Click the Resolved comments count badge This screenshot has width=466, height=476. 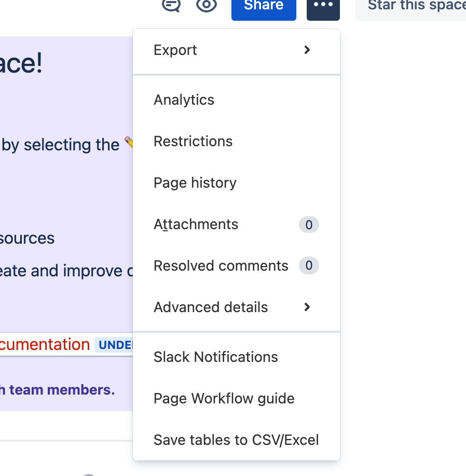309,265
